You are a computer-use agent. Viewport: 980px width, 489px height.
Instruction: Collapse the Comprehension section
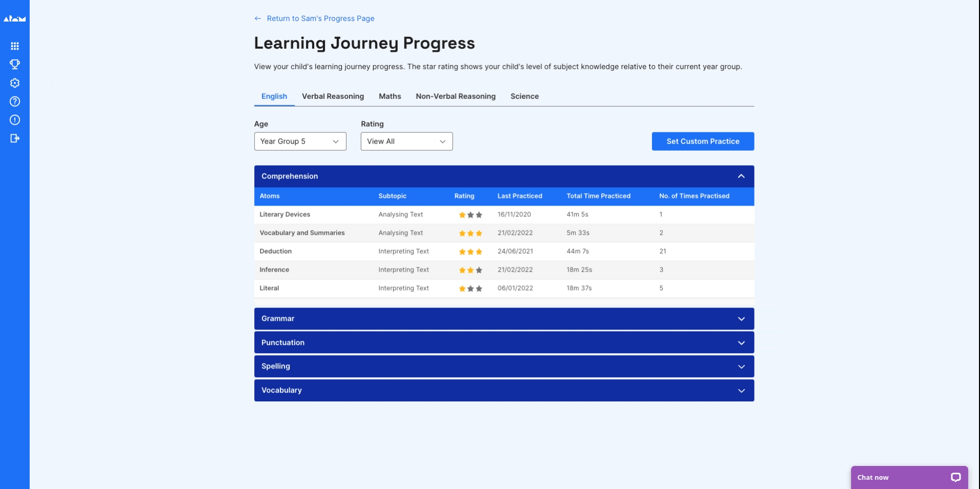pos(741,176)
